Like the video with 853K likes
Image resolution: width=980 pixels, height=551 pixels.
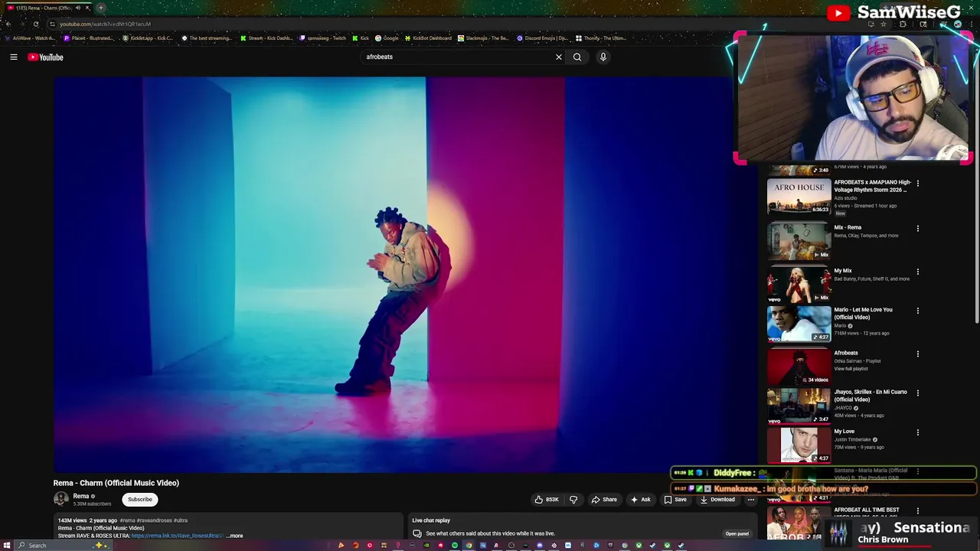547,500
